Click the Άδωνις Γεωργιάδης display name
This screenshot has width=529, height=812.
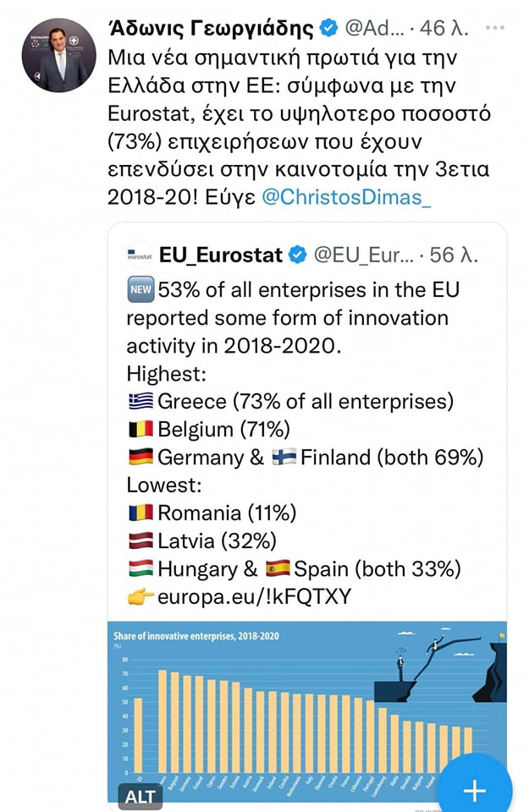click(x=211, y=28)
